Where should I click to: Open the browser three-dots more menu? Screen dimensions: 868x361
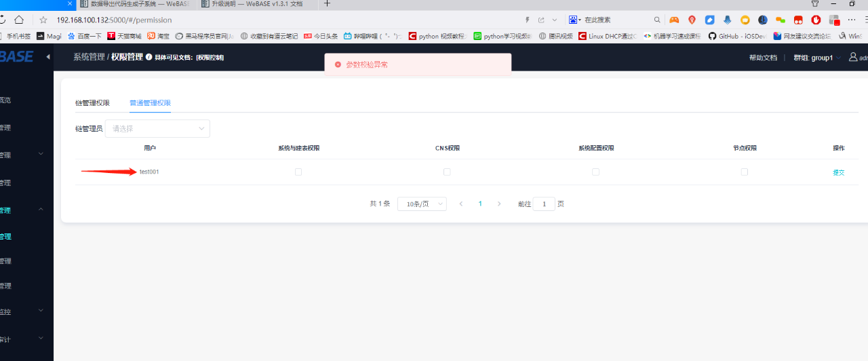[x=852, y=20]
